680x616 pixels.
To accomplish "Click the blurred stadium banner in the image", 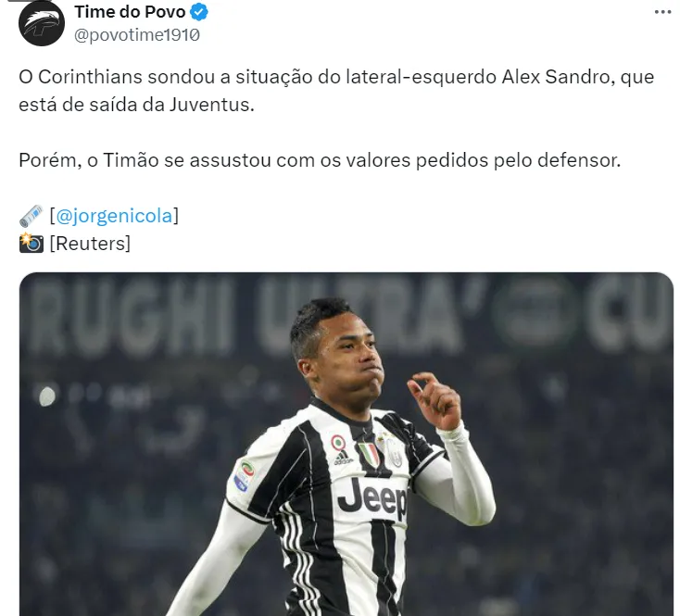I will click(x=346, y=312).
